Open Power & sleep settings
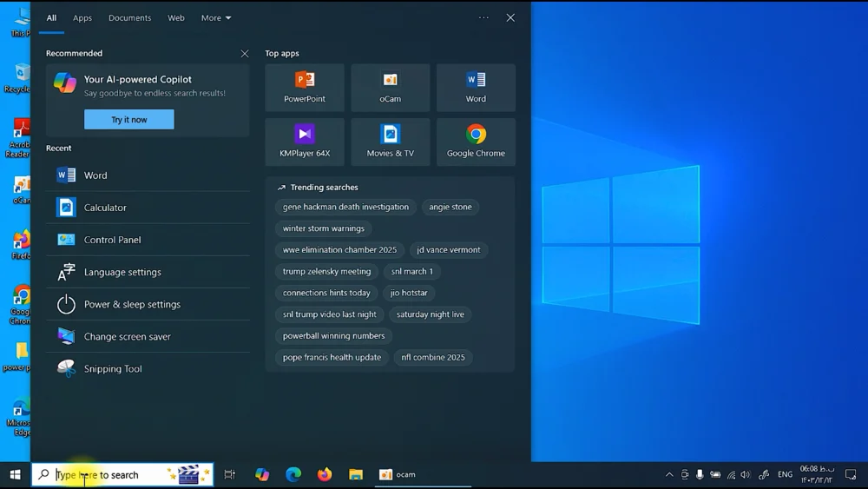Viewport: 868px width, 489px height. point(148,304)
